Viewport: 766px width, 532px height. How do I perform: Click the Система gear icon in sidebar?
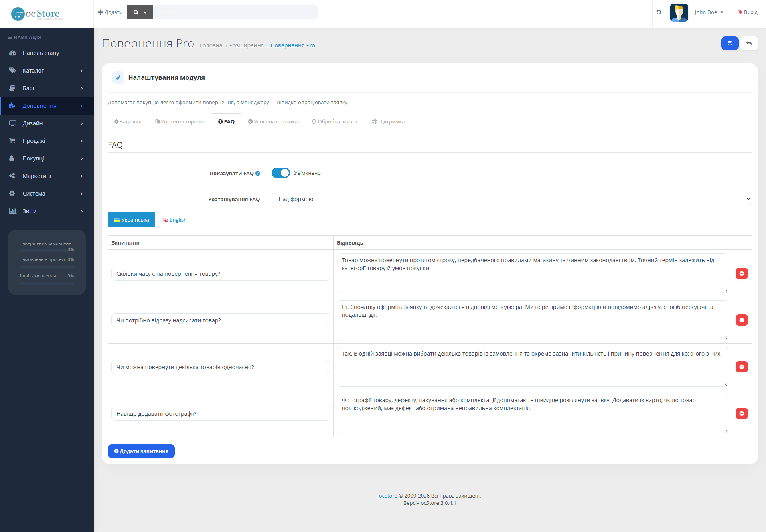click(12, 194)
